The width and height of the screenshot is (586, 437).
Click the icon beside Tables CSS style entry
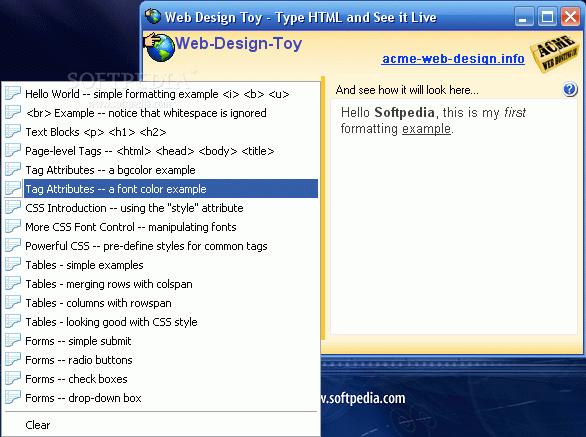[x=13, y=322]
